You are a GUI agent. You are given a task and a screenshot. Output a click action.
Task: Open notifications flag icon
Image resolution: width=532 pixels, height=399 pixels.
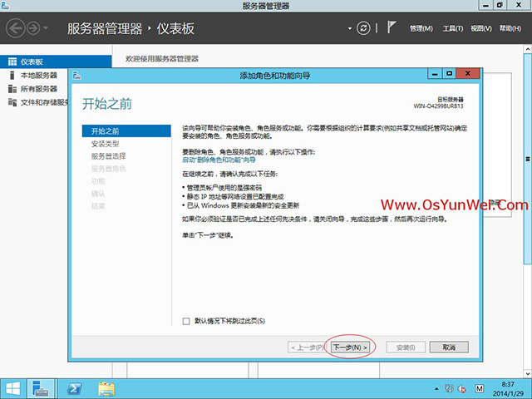click(x=392, y=28)
